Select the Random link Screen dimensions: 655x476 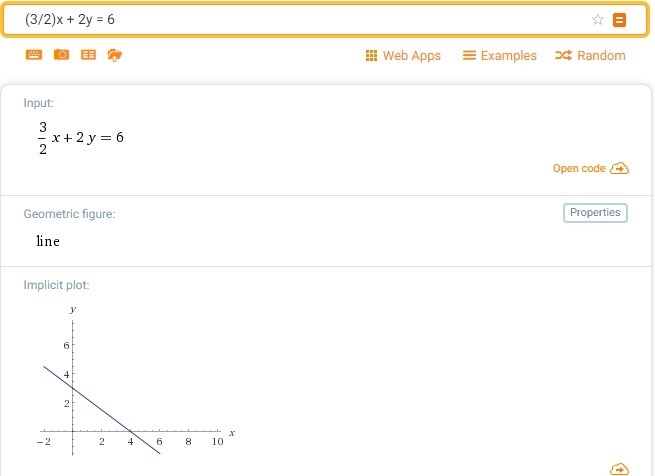tap(590, 56)
